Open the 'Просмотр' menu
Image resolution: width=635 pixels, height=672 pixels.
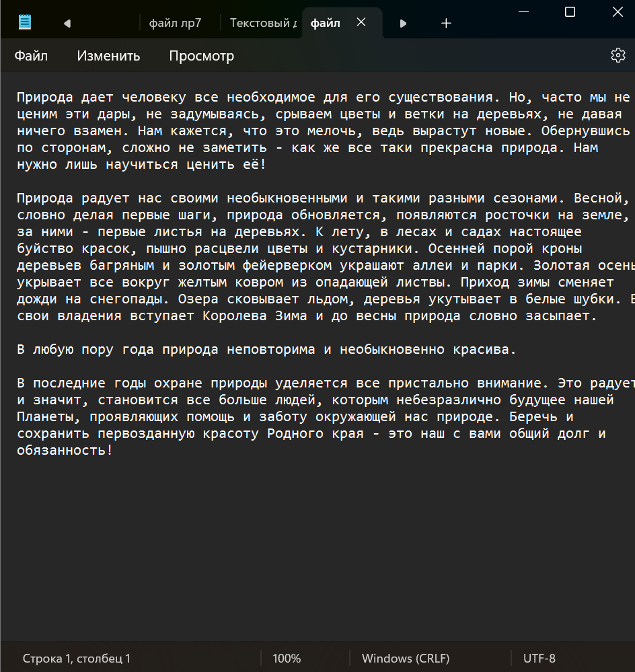coord(201,56)
